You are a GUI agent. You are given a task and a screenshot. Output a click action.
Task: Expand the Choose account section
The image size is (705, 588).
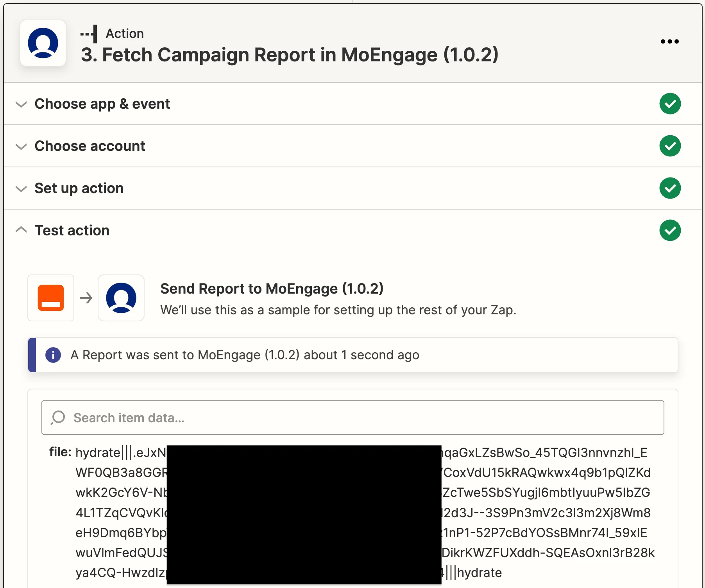pos(352,146)
